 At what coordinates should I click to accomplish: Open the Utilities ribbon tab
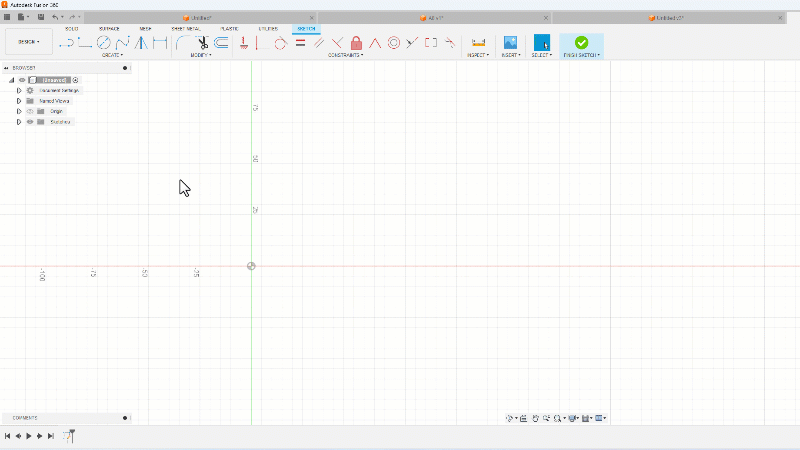point(269,29)
